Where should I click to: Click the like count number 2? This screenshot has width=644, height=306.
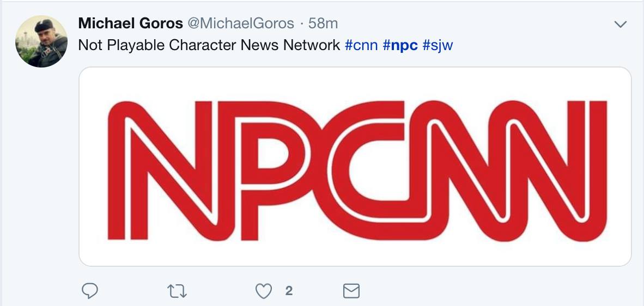289,292
